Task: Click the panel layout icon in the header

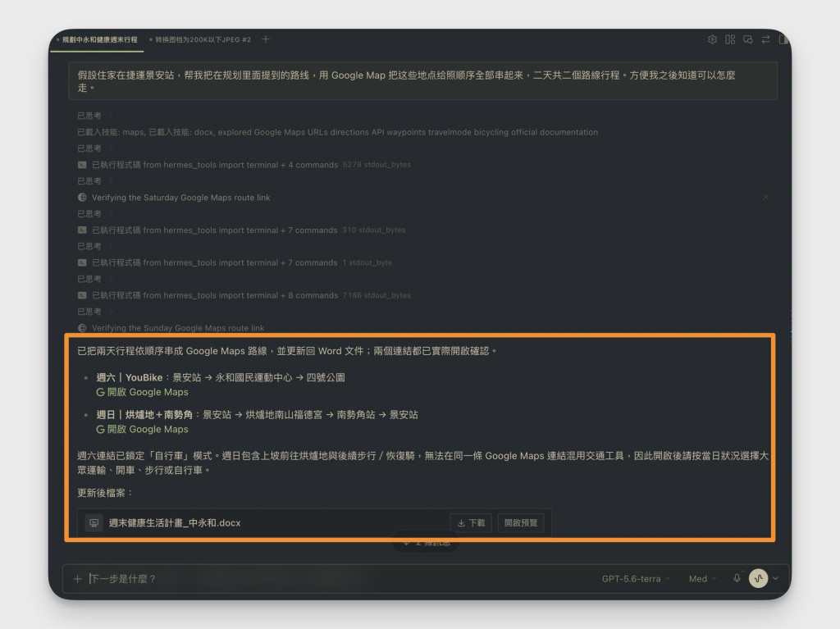Action: point(730,39)
